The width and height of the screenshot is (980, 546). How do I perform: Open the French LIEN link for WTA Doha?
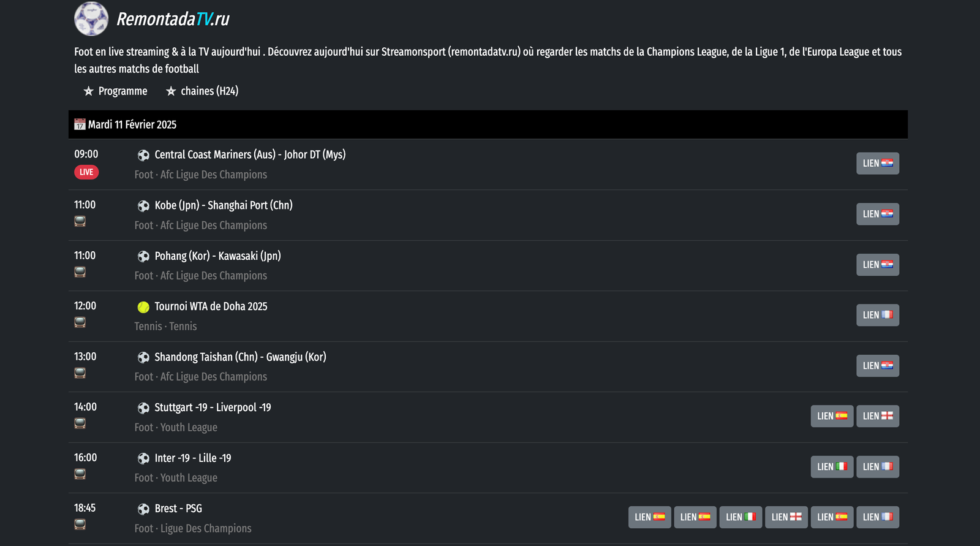tap(878, 315)
